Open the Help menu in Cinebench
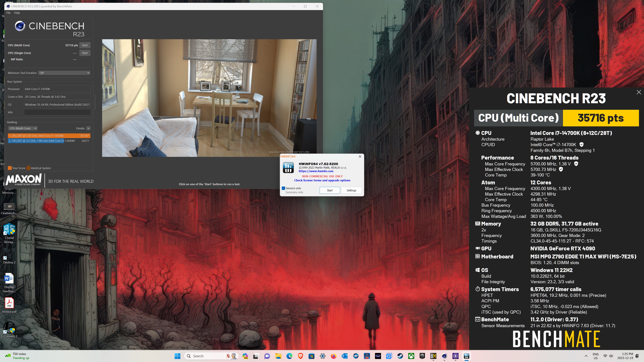This screenshot has width=644, height=362. pos(17,13)
